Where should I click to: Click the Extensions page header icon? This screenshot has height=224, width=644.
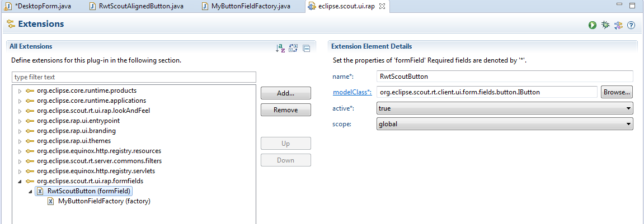(x=11, y=24)
